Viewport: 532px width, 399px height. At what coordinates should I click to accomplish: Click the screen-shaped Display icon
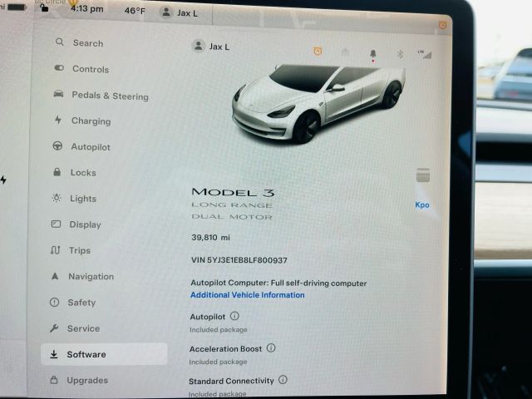tap(56, 224)
